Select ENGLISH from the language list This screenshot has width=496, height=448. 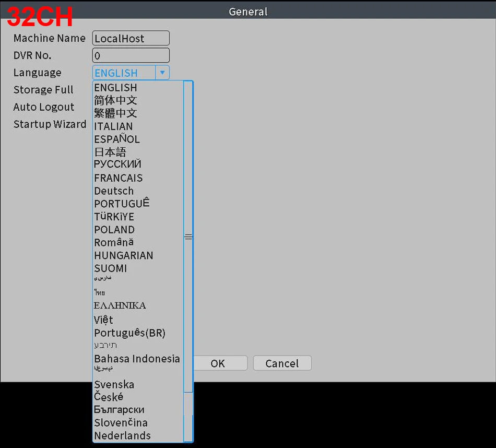click(x=115, y=88)
